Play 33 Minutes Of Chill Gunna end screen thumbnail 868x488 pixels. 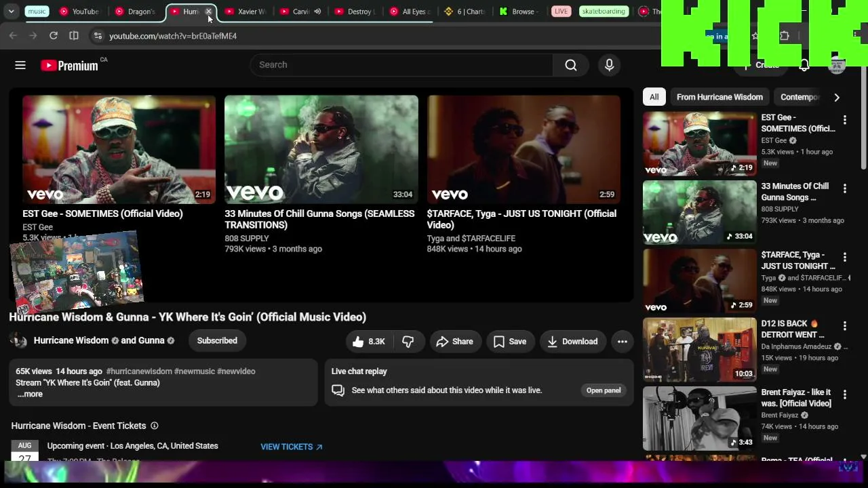321,149
